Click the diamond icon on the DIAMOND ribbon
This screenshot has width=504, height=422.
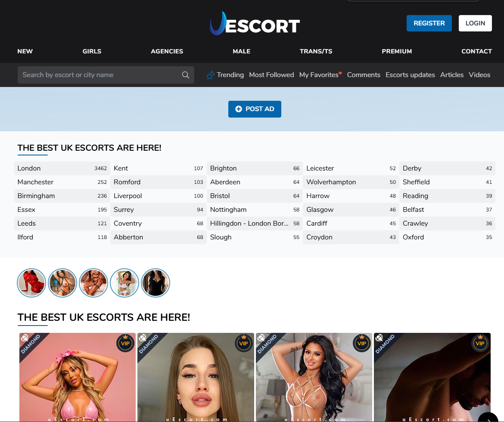[24, 337]
